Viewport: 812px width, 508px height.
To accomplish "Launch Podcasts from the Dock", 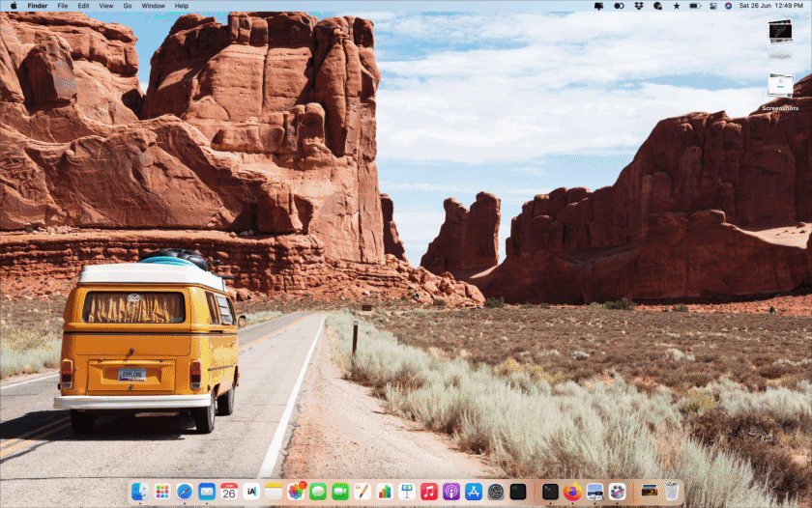I will pos(451,492).
